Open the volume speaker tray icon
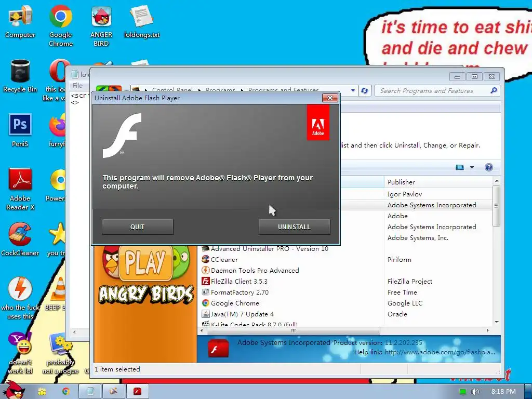The height and width of the screenshot is (399, 532). click(x=475, y=392)
